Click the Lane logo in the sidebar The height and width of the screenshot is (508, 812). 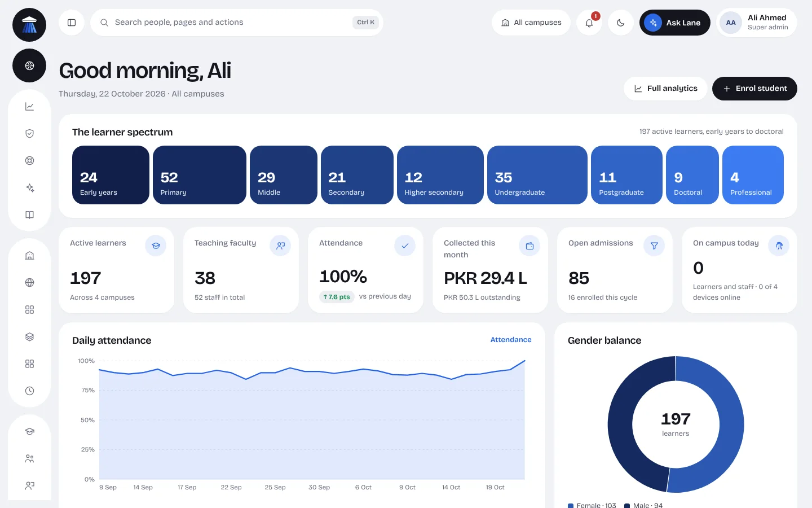click(x=29, y=25)
